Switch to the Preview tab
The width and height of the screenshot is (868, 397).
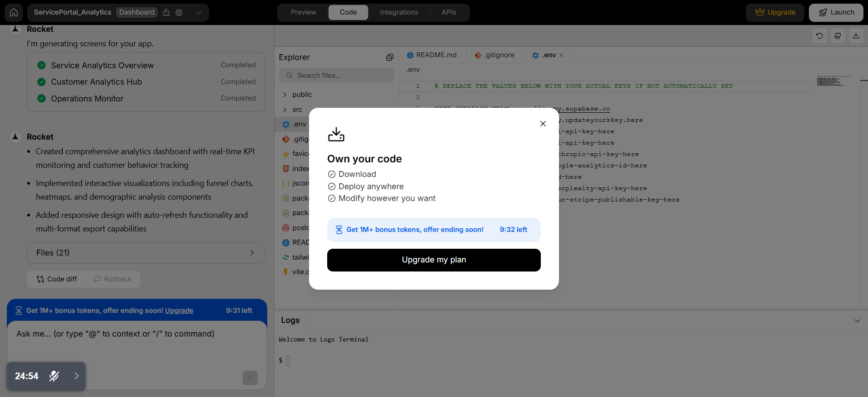pyautogui.click(x=304, y=12)
